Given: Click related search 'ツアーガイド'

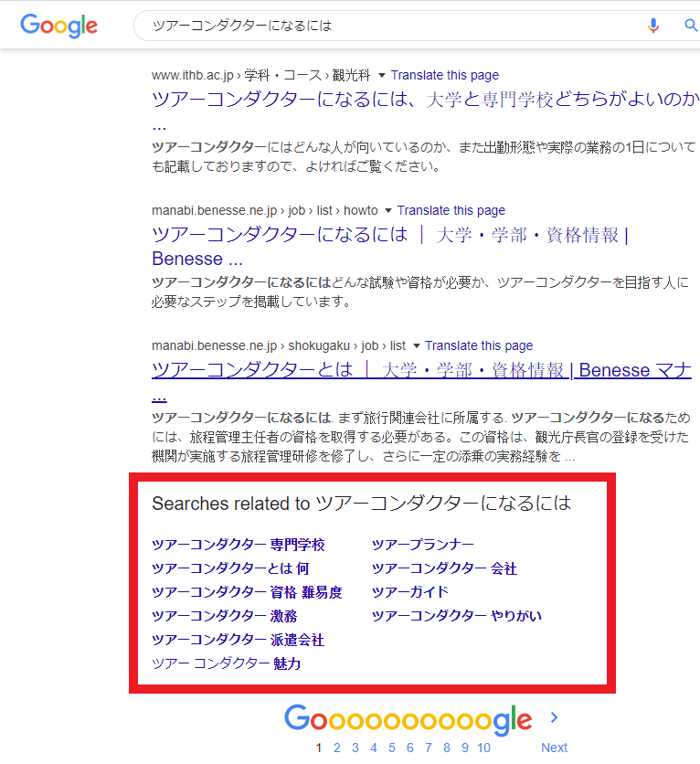Looking at the screenshot, I should (409, 592).
